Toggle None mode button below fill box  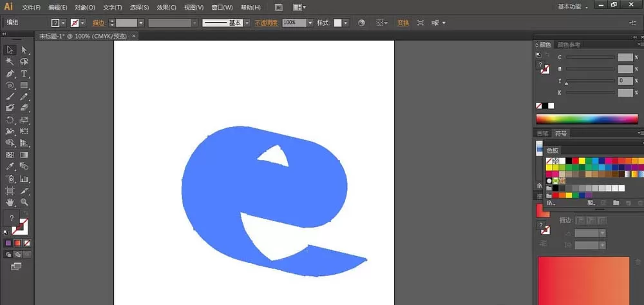(x=27, y=243)
